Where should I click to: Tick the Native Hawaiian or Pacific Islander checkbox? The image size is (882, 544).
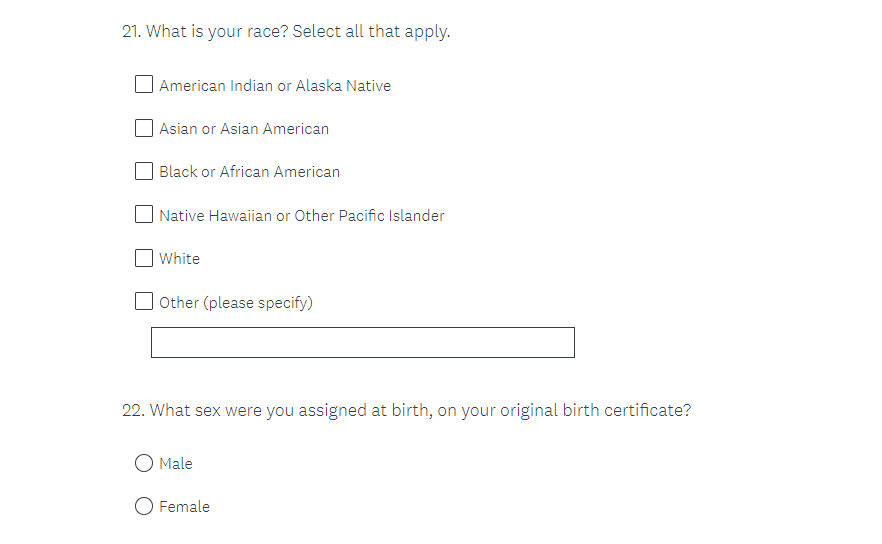[144, 214]
